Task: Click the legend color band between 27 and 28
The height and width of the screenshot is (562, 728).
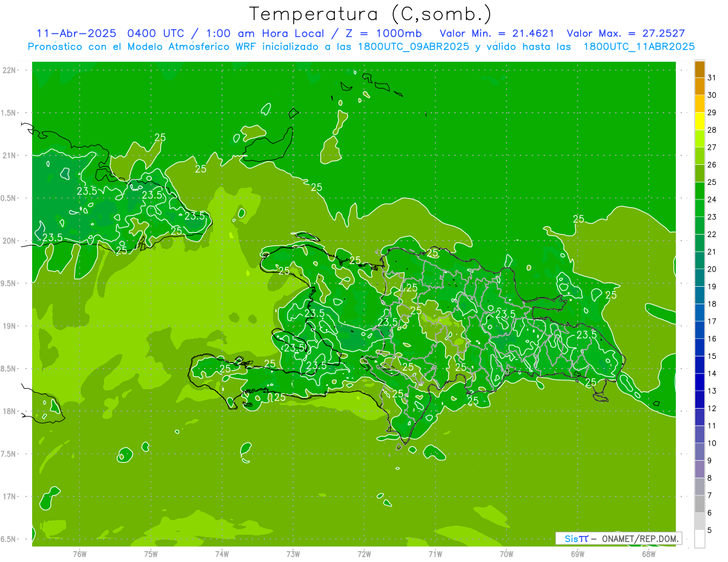Action: 699,139
